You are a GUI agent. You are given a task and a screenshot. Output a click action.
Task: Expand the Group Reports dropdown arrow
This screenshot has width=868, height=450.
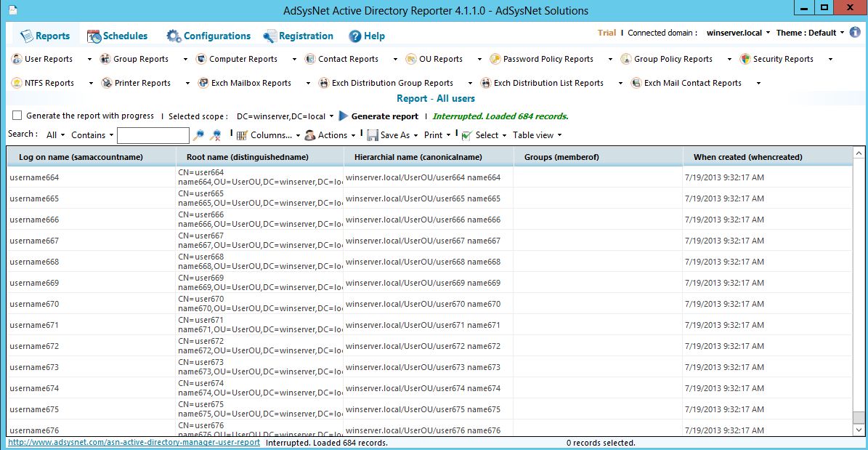click(x=185, y=60)
